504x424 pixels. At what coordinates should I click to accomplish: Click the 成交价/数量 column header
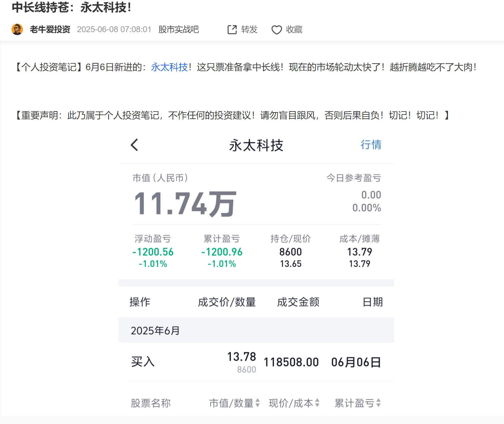(227, 302)
